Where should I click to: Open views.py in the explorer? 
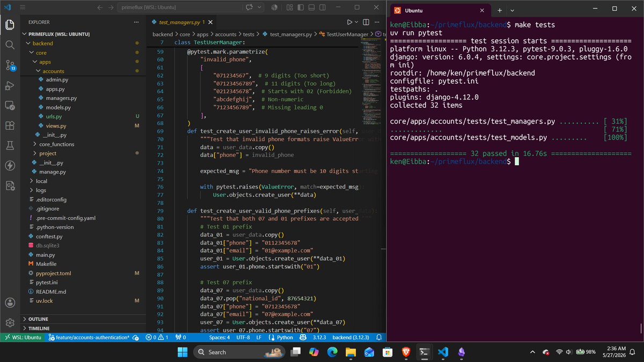coord(83,125)
